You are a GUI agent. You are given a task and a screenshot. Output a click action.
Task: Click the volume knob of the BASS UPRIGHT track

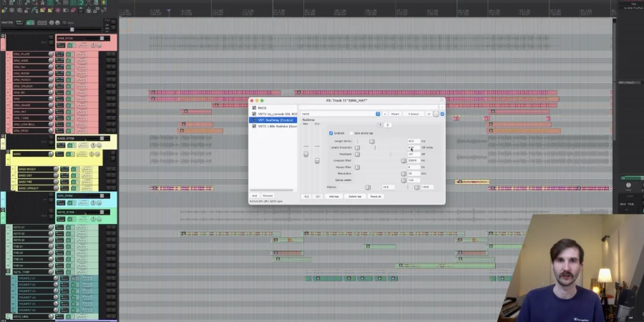56,188
